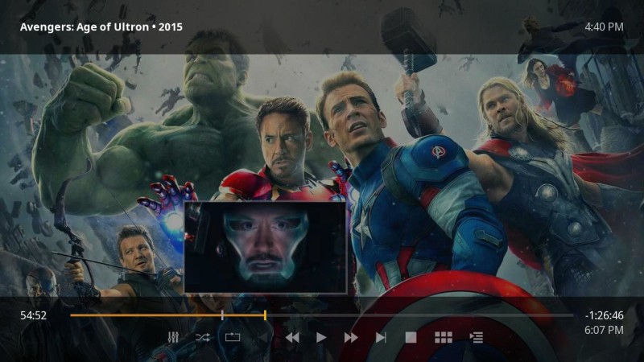644x362 pixels.
Task: Click the 6:07 PM end time
Action: (604, 330)
